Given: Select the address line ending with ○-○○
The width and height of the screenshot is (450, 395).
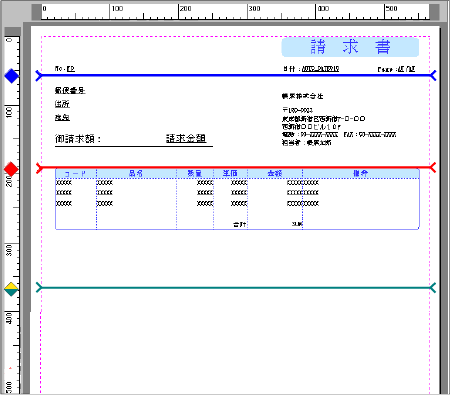Looking at the screenshot, I should tap(323, 119).
